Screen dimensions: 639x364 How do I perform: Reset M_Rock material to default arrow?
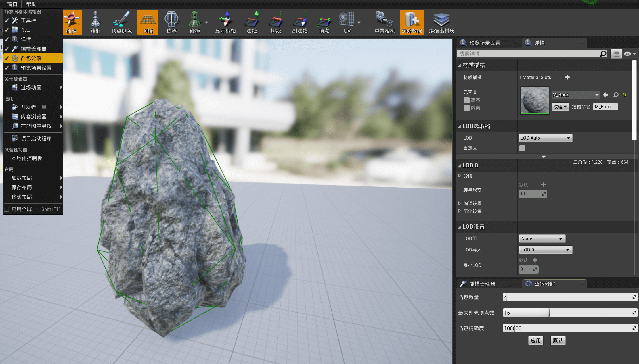coord(625,95)
